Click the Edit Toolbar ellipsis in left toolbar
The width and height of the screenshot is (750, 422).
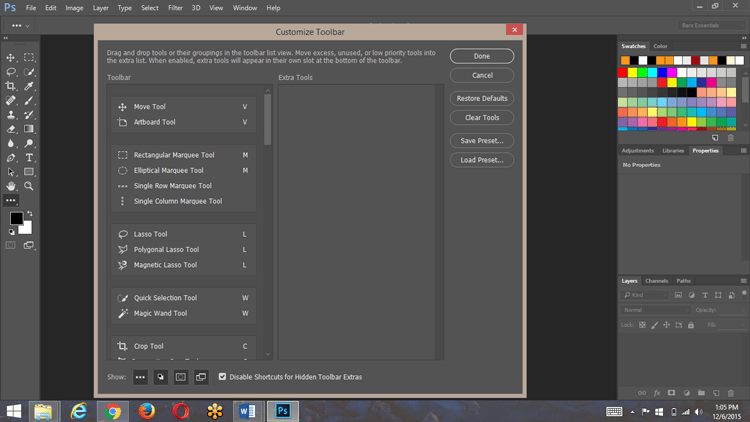11,200
